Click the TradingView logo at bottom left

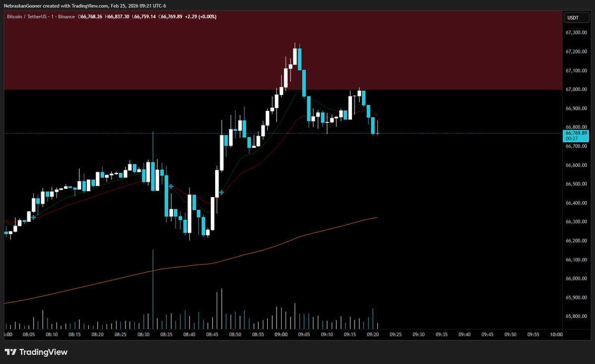coord(36,352)
